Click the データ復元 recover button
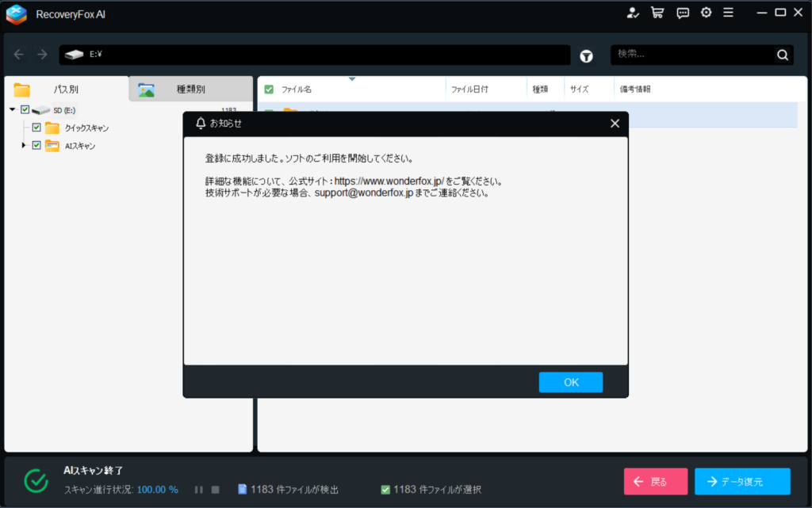The image size is (812, 508). tap(742, 481)
